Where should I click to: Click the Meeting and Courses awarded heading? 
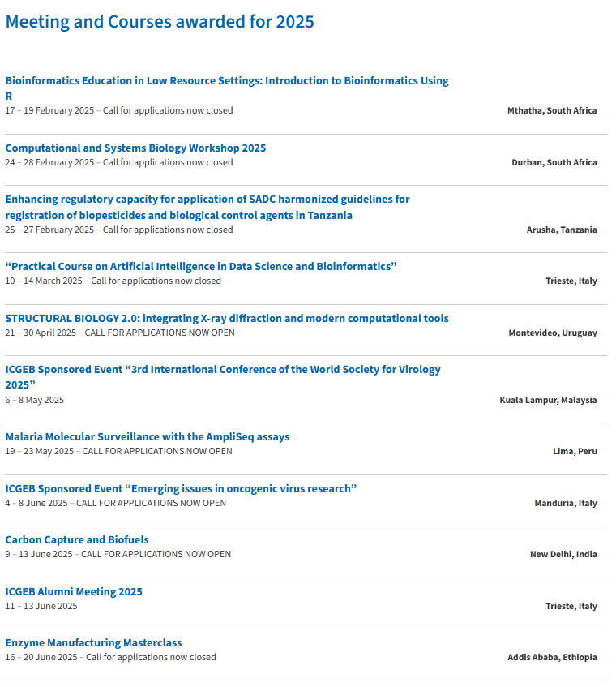[160, 22]
